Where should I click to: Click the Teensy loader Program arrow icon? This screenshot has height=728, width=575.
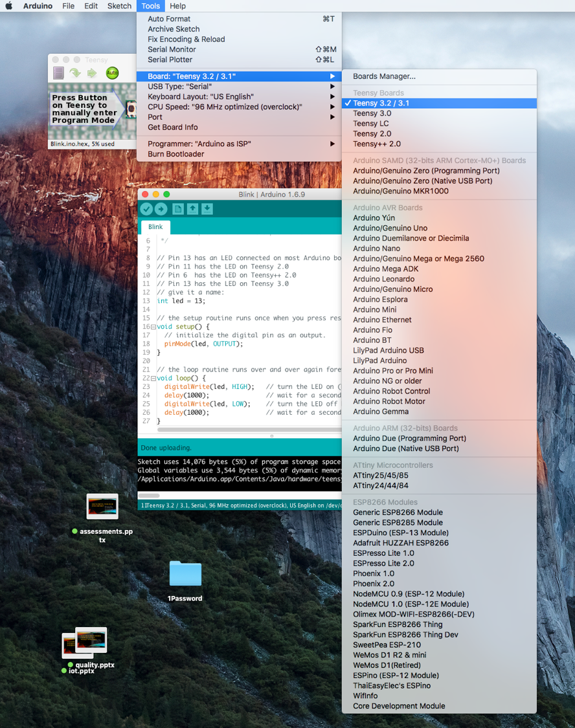pyautogui.click(x=75, y=73)
